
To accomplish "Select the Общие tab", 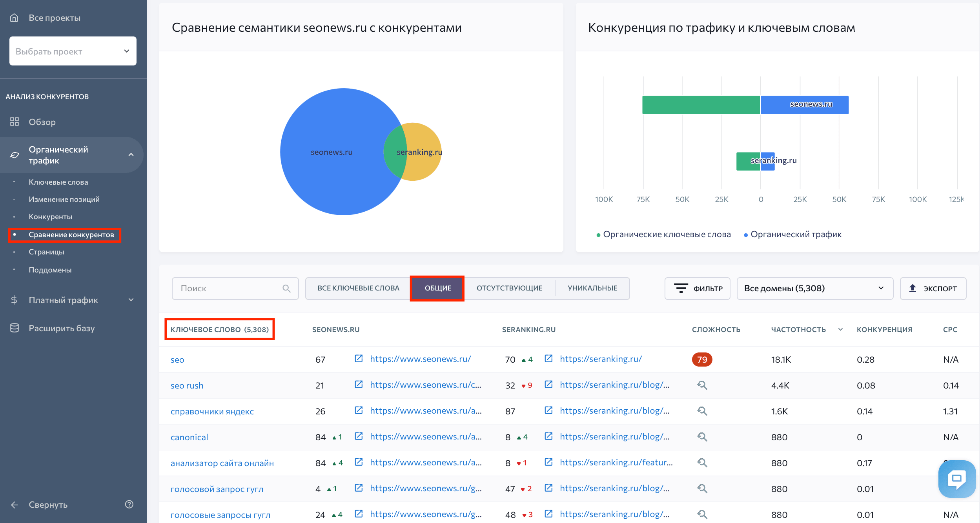I will [x=438, y=288].
